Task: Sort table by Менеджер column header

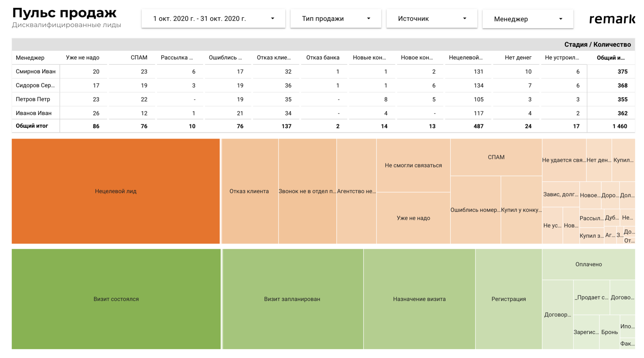Action: click(x=30, y=57)
